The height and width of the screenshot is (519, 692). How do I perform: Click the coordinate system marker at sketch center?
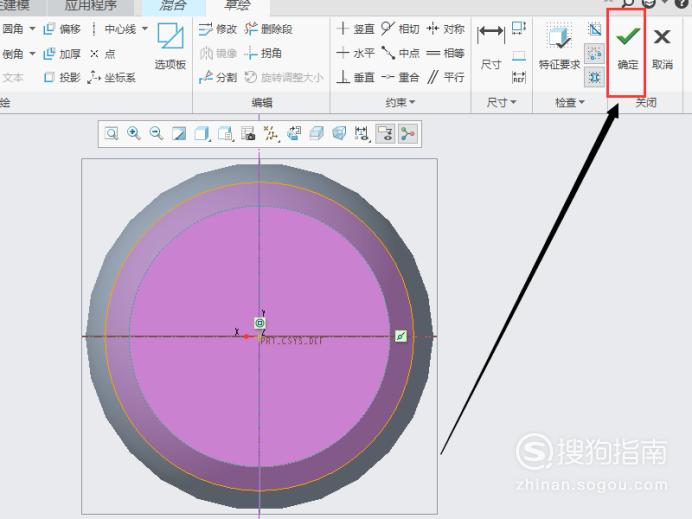point(260,323)
